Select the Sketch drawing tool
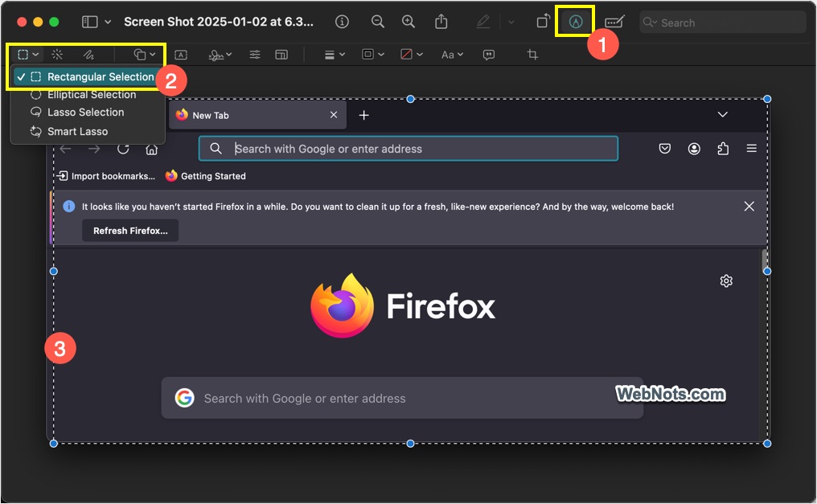 [x=88, y=54]
